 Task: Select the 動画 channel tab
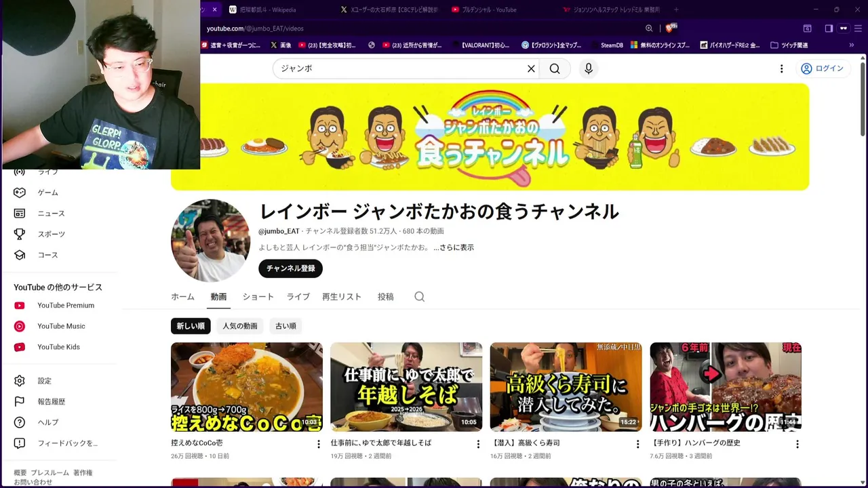coord(218,297)
